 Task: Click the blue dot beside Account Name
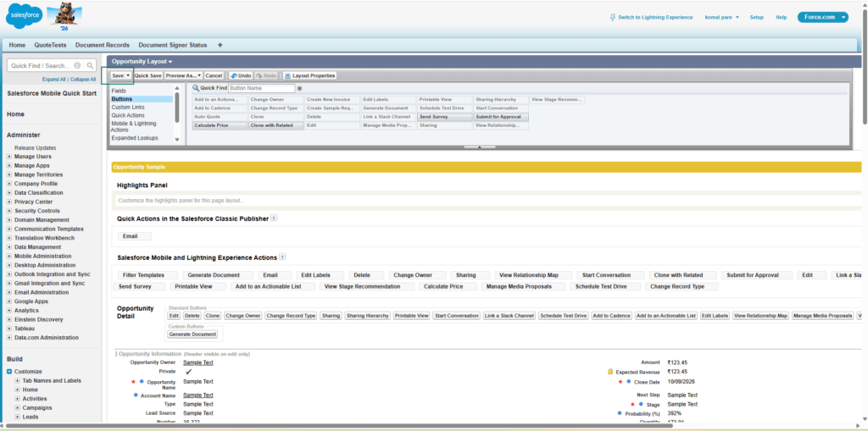[x=136, y=395]
